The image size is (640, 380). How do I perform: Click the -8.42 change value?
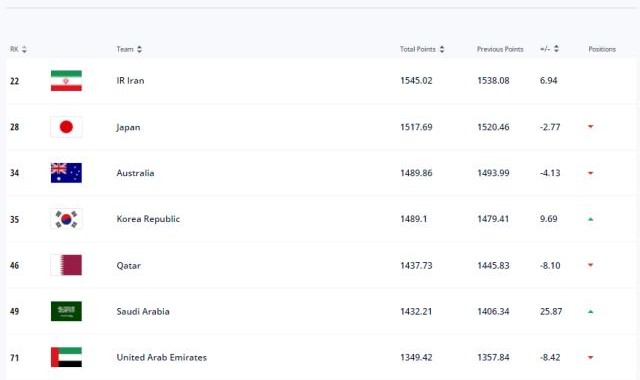(550, 357)
